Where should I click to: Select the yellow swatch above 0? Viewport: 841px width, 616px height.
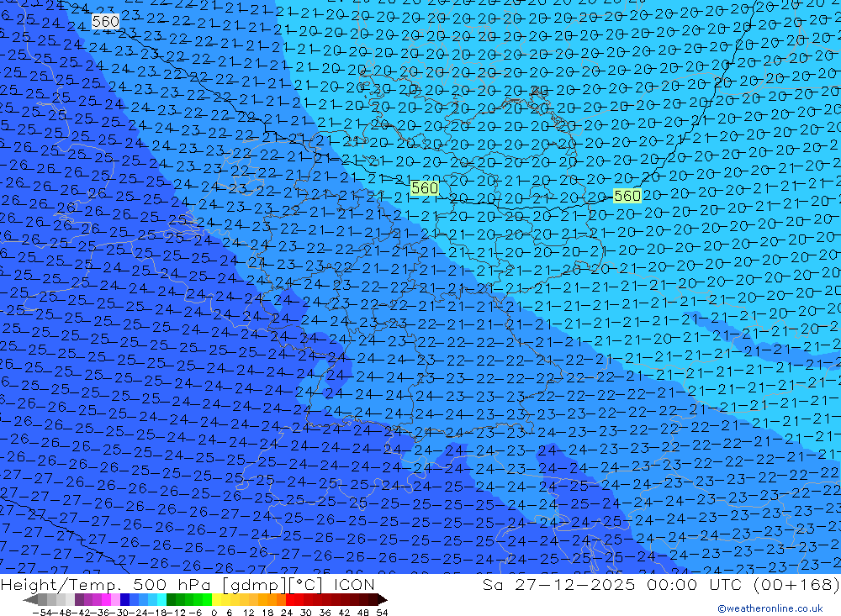[x=216, y=600]
